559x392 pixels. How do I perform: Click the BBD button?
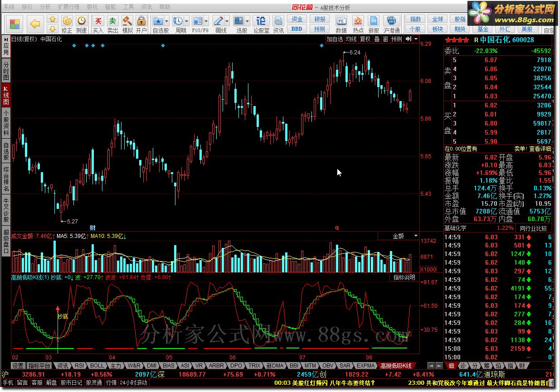pos(297,29)
